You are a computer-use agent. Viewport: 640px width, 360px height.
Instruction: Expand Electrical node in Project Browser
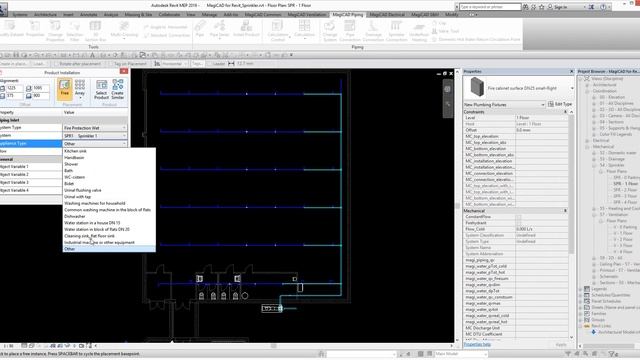pyautogui.click(x=587, y=140)
